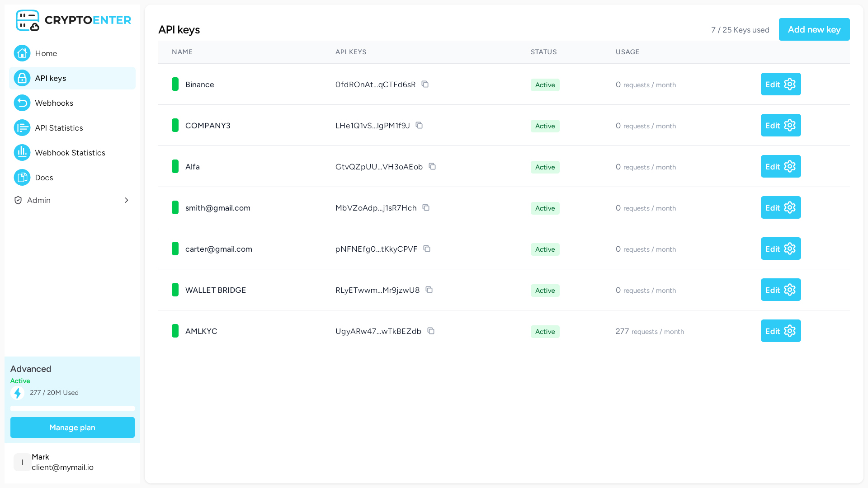Click green indicator beside smith@gmail.com
This screenshot has height=488, width=868.
tap(175, 207)
